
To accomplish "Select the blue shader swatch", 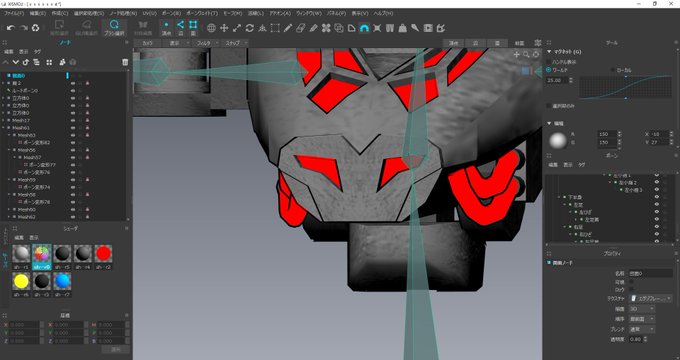I will (62, 281).
